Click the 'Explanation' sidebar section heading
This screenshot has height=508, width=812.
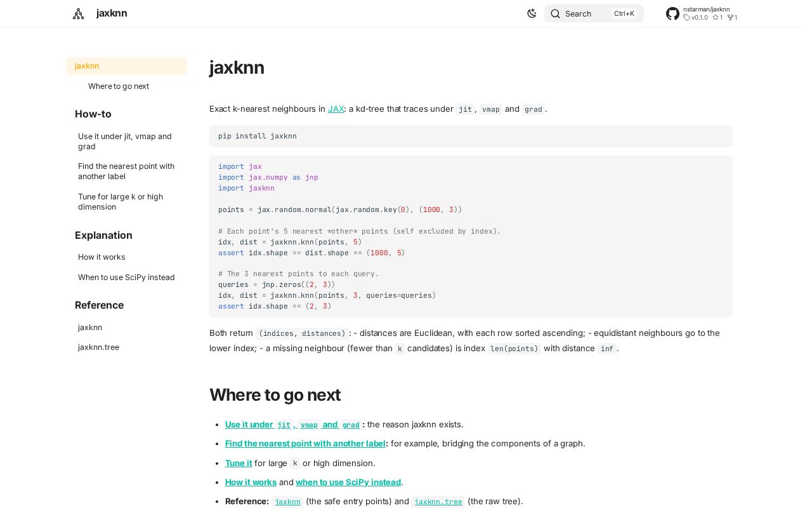click(x=103, y=236)
